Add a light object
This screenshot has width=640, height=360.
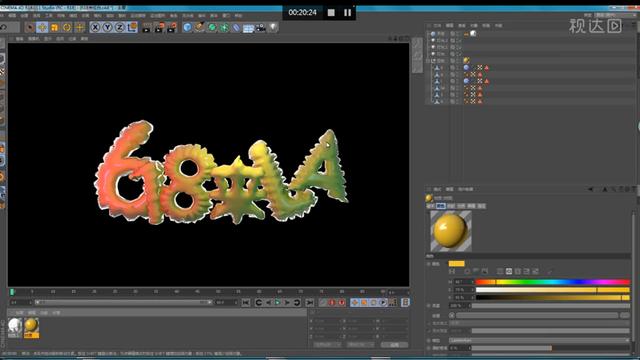pyautogui.click(x=273, y=27)
